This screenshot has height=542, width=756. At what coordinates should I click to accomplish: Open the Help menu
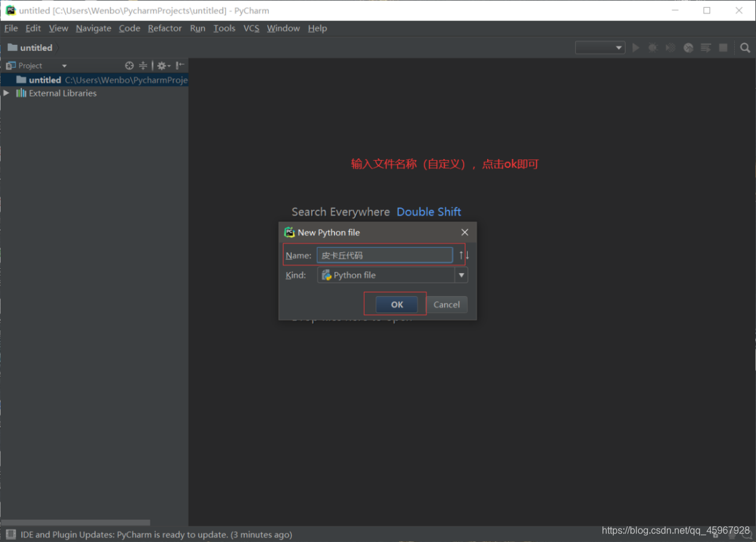click(x=317, y=28)
